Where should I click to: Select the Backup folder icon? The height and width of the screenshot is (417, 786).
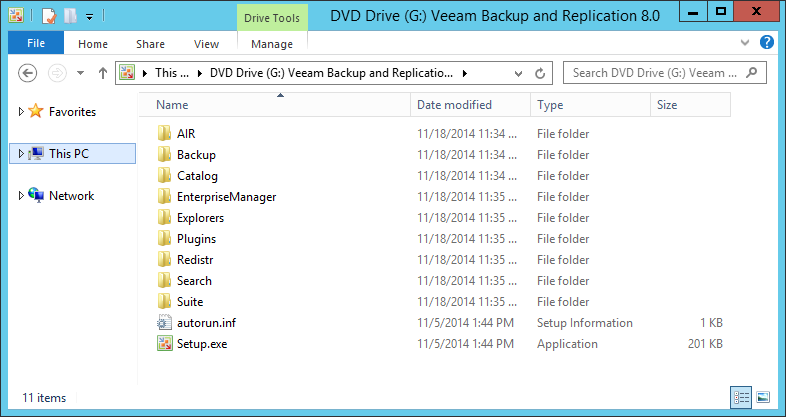click(164, 154)
